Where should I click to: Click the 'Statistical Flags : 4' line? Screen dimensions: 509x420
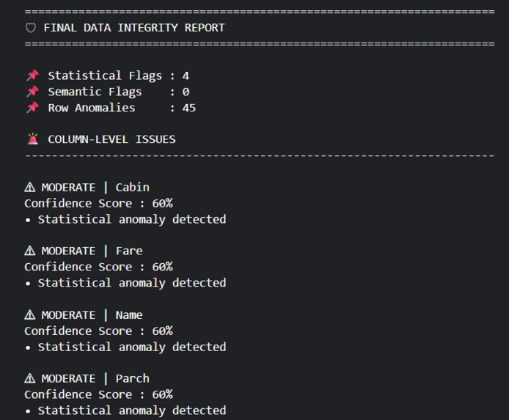click(119, 75)
